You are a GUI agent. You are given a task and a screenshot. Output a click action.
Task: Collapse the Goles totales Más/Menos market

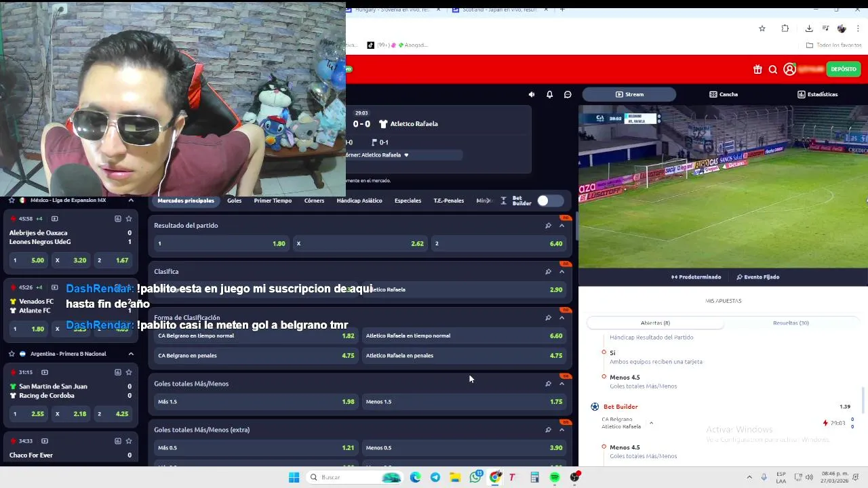(561, 384)
